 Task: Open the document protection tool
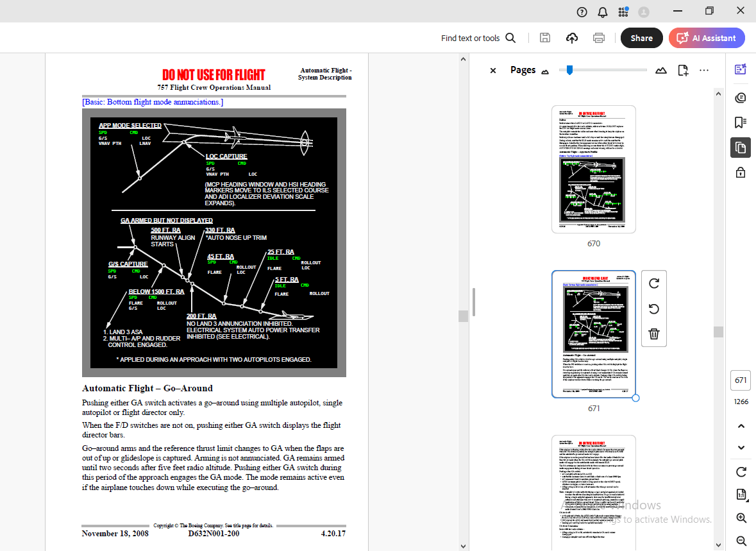click(x=741, y=173)
